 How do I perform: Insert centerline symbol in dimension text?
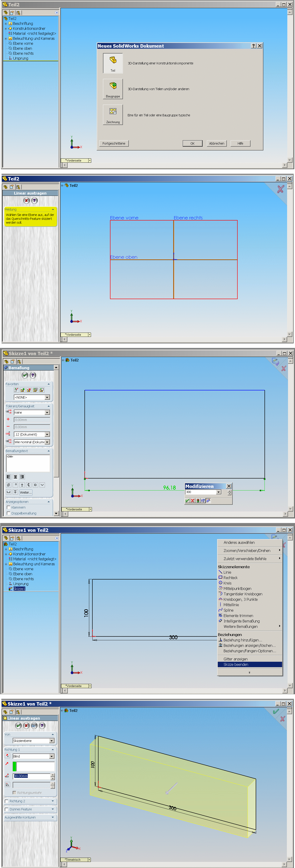pos(29,485)
